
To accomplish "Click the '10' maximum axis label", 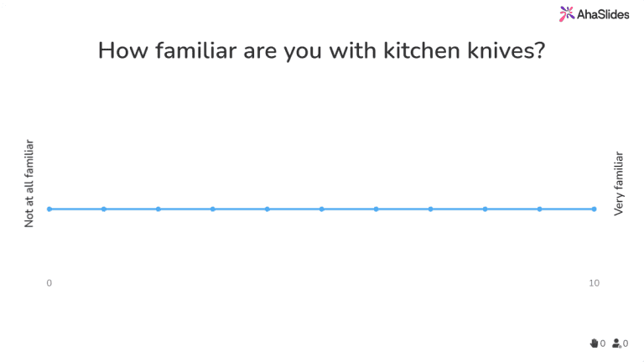I will [594, 283].
